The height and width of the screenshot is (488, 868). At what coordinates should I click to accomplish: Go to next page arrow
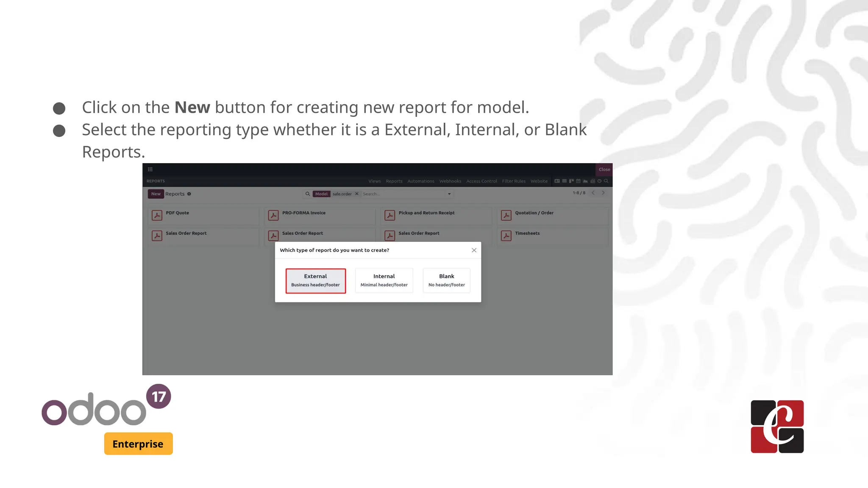pos(603,193)
